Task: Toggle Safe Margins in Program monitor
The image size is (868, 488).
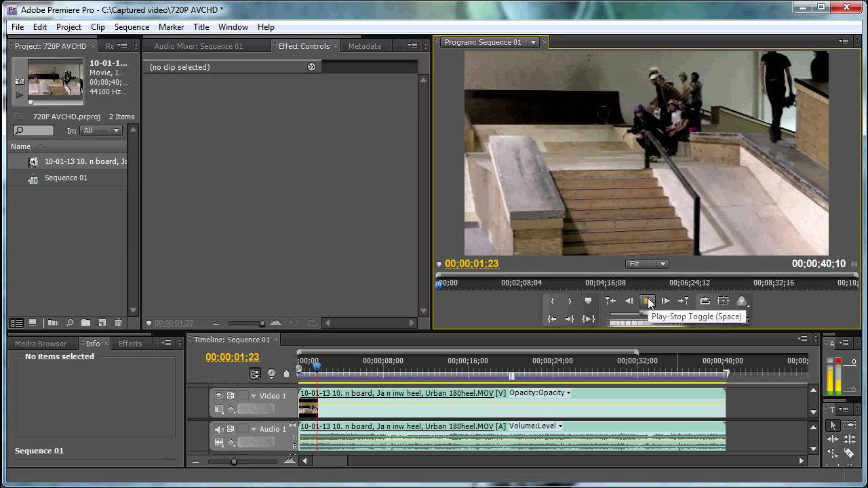Action: [x=724, y=301]
